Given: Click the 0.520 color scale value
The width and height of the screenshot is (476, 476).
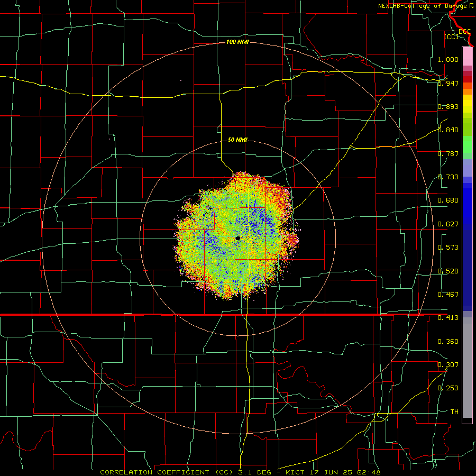Looking at the screenshot, I should (x=448, y=271).
